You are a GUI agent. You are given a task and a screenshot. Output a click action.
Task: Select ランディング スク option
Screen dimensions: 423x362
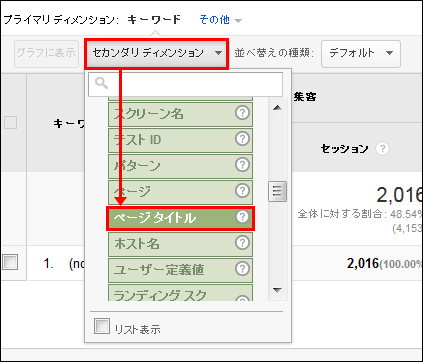[180, 293]
